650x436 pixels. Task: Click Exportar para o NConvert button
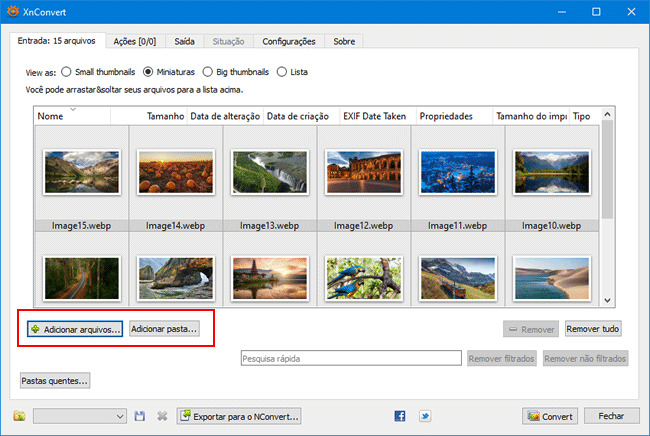click(239, 416)
